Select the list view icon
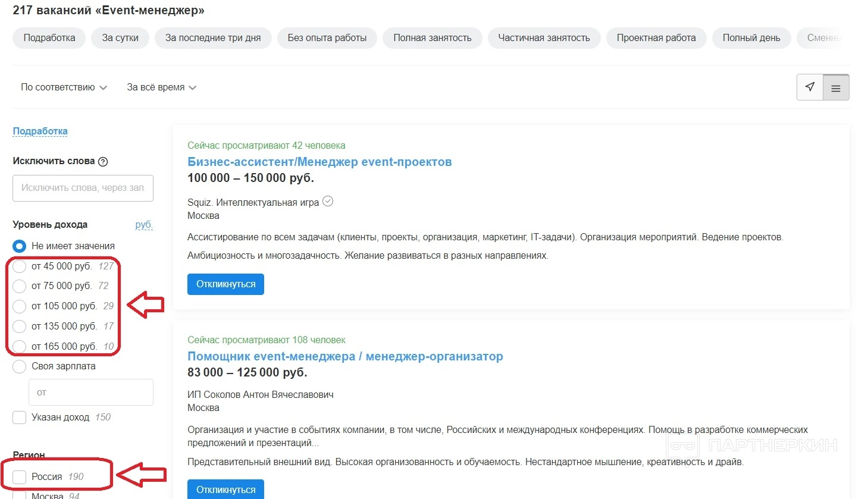This screenshot has width=868, height=499. coord(836,88)
